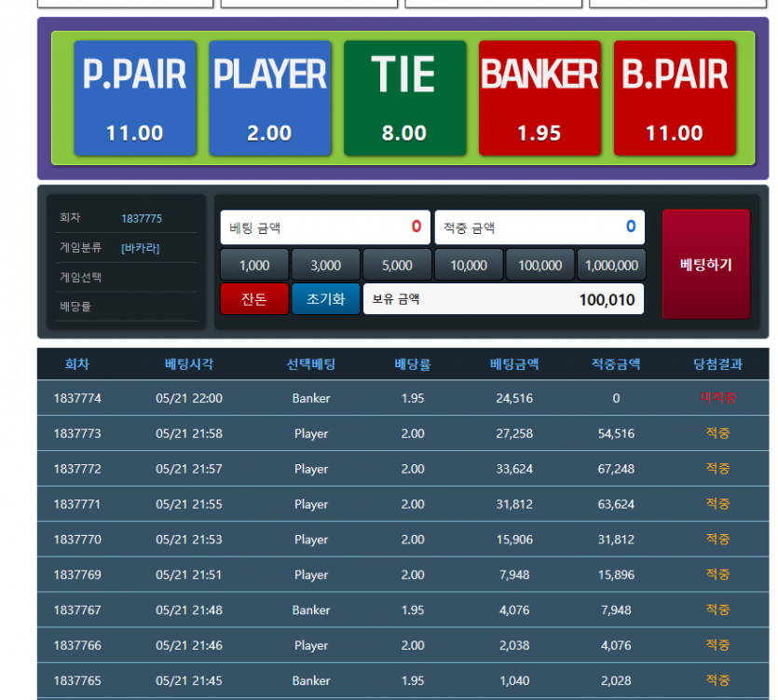The height and width of the screenshot is (700, 778).
Task: Click the [바카라] game category text
Action: pyautogui.click(x=141, y=248)
